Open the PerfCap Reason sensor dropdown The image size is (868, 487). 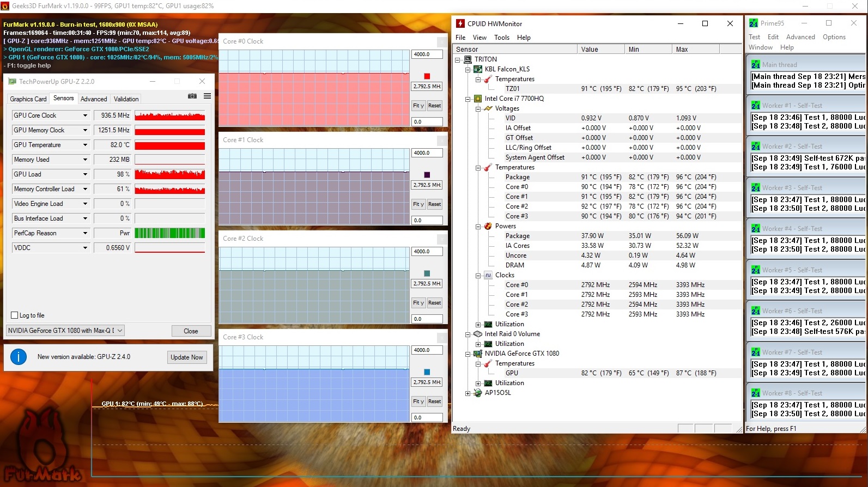pyautogui.click(x=85, y=233)
